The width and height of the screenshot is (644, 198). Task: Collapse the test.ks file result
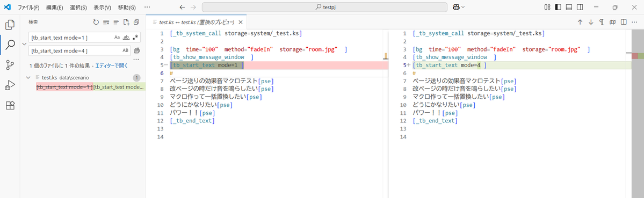[28, 77]
